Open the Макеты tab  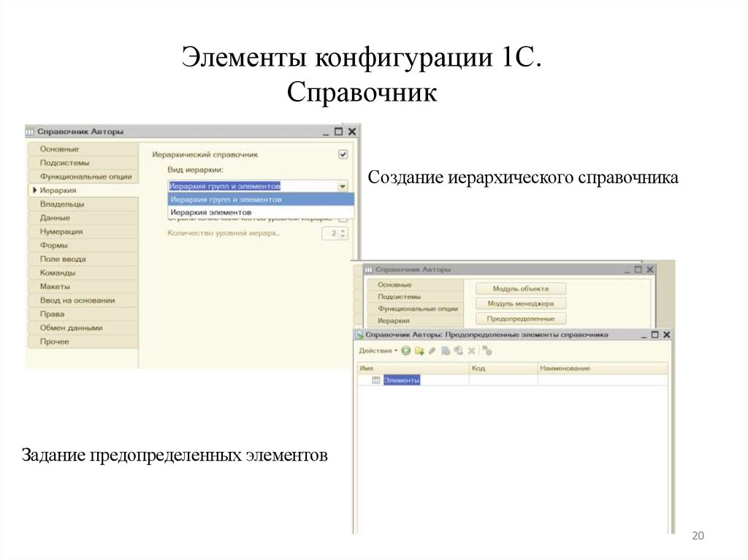click(x=83, y=287)
